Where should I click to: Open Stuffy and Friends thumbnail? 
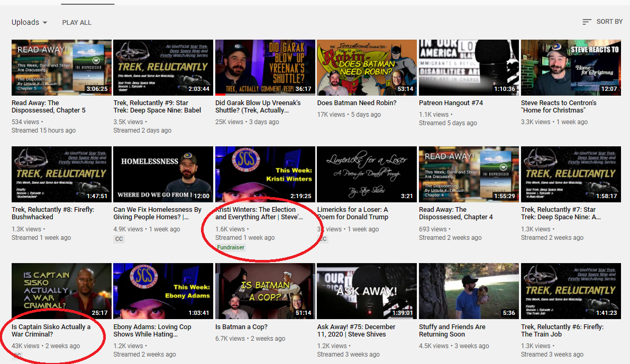(469, 291)
